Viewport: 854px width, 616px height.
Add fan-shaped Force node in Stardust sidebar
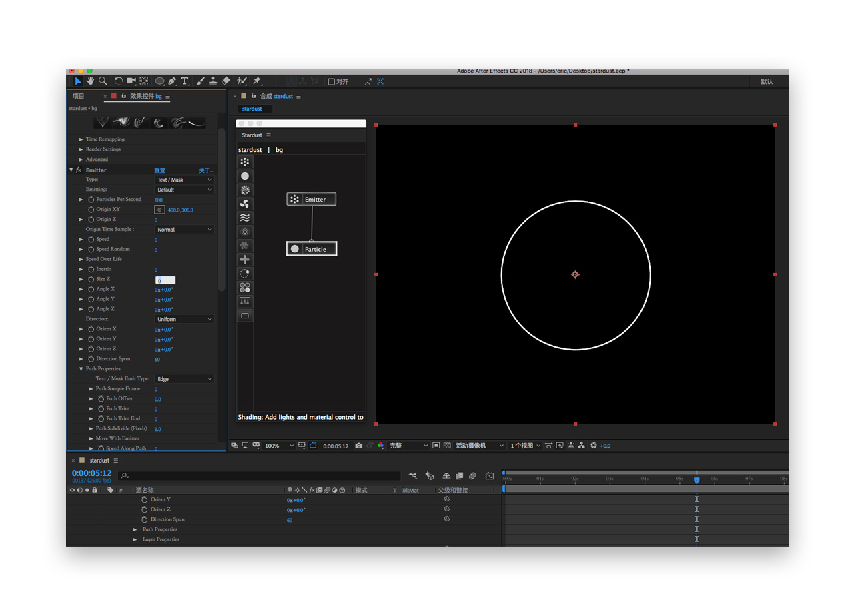point(245,204)
